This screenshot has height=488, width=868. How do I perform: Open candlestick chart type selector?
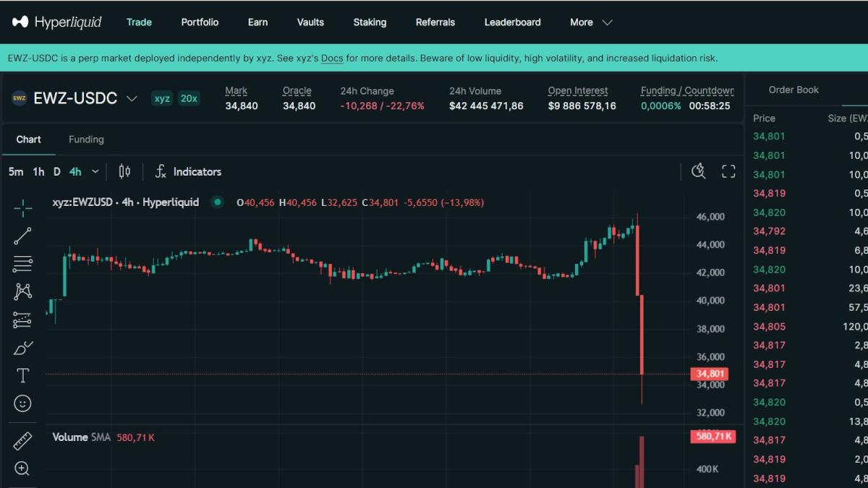pos(124,171)
